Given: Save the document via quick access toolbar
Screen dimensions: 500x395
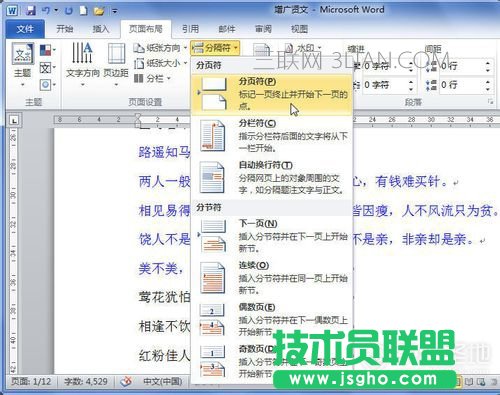Looking at the screenshot, I should pyautogui.click(x=31, y=11).
